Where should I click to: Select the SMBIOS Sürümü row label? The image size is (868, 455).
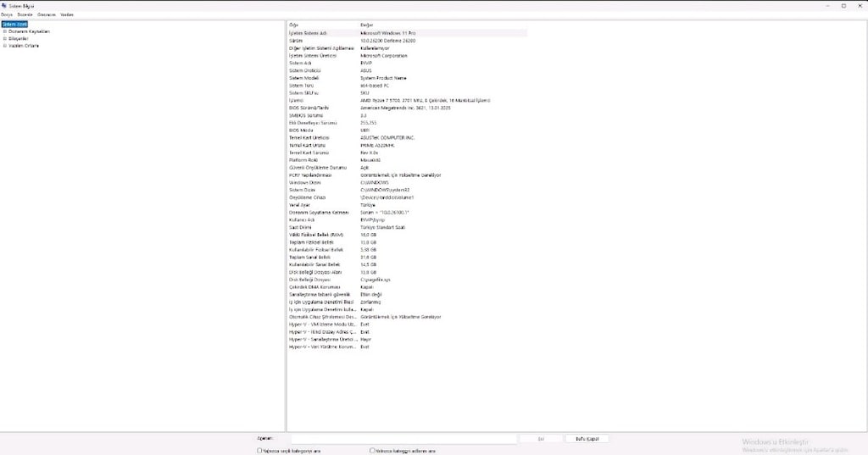point(305,116)
